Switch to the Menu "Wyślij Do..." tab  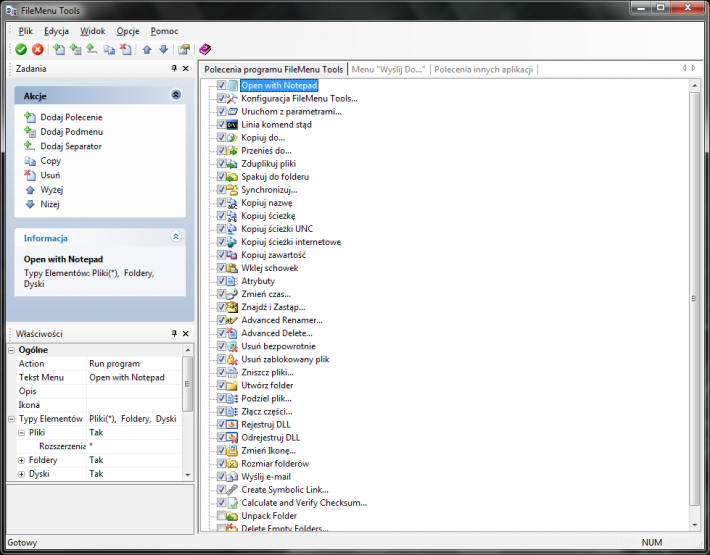[388, 69]
